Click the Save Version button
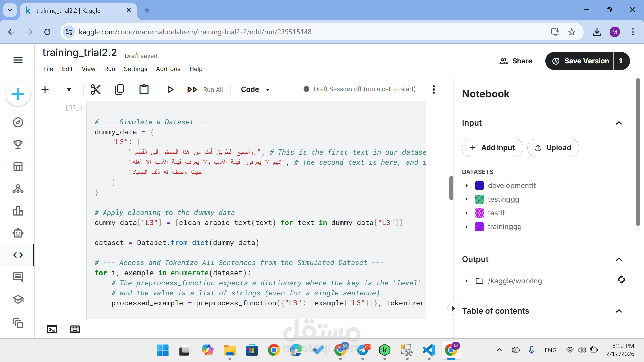 click(580, 61)
